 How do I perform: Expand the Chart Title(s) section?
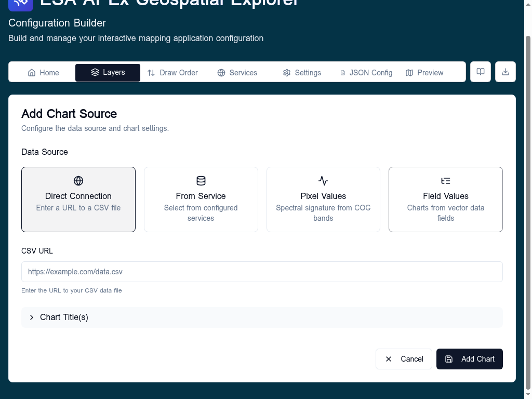[262, 317]
